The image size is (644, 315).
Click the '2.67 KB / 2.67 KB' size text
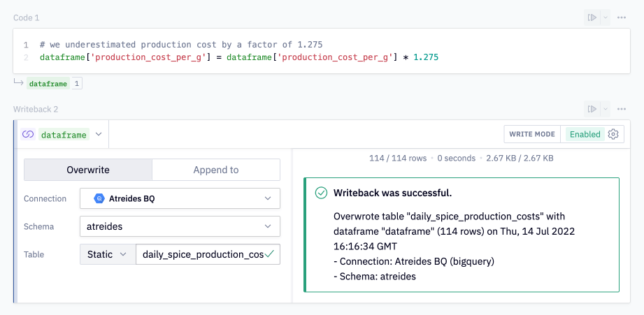(x=520, y=158)
